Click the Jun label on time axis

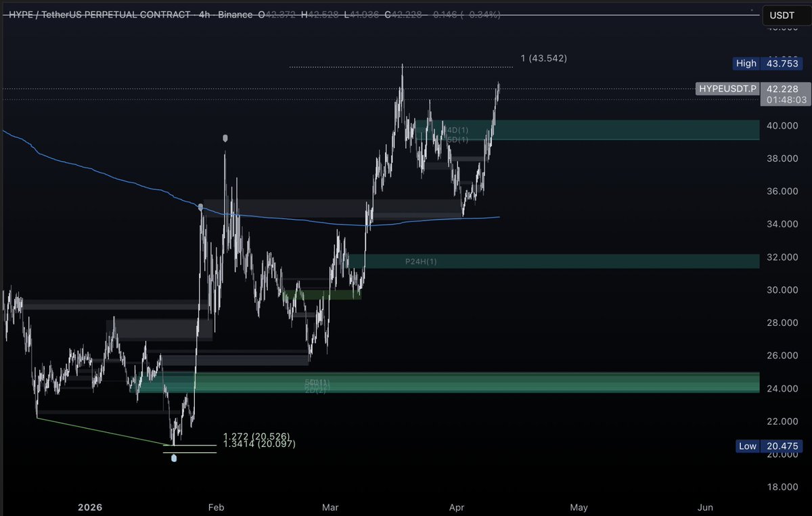click(705, 507)
